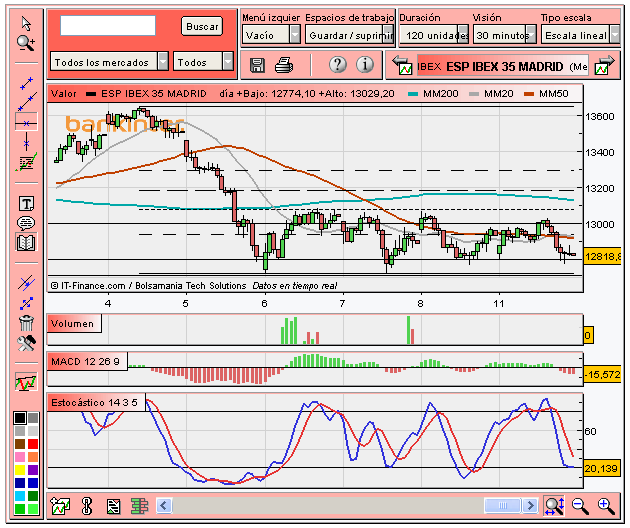The height and width of the screenshot is (528, 630).
Task: Pick the red color swatch
Action: tap(33, 444)
